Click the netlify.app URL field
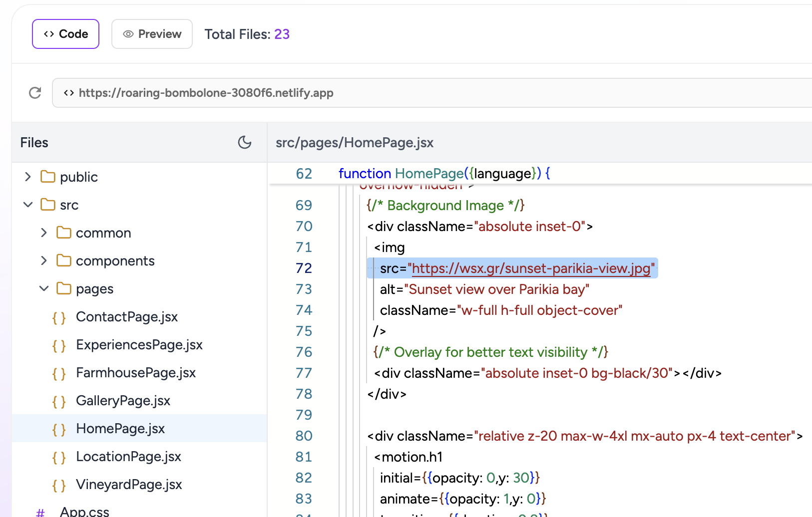Viewport: 812px width, 517px height. [x=432, y=93]
